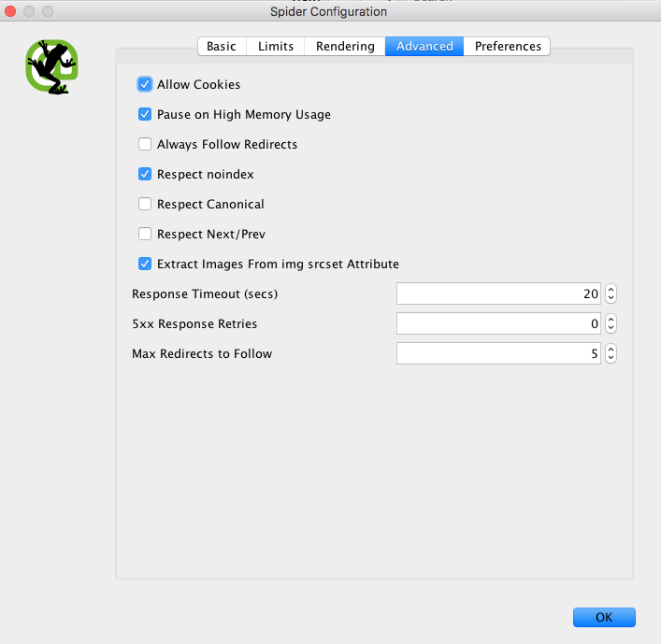Click the 5xx Response Retries field
Image resolution: width=661 pixels, height=644 pixels.
tap(498, 323)
